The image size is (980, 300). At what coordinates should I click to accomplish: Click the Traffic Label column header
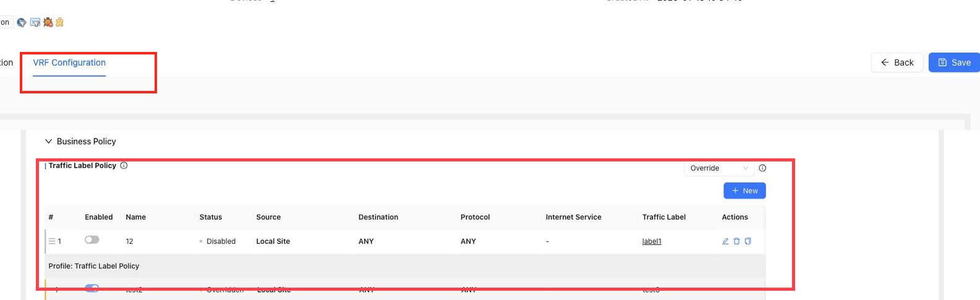(x=664, y=217)
